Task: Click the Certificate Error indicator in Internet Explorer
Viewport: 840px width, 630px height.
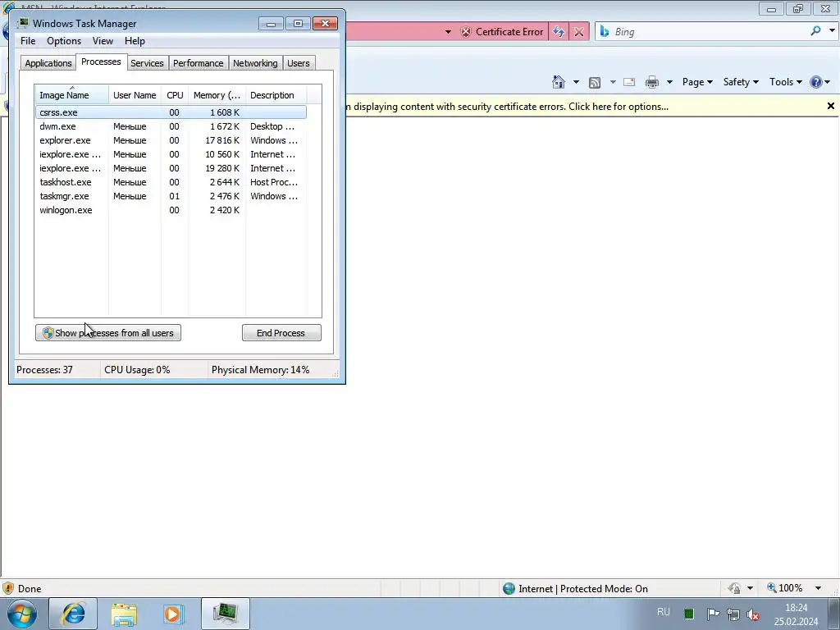Action: (502, 32)
